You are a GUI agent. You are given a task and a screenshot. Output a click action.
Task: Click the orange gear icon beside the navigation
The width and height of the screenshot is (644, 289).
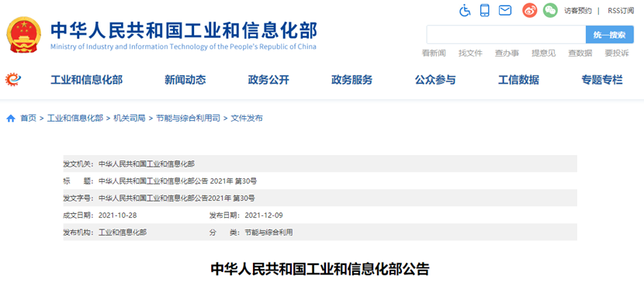point(13,79)
